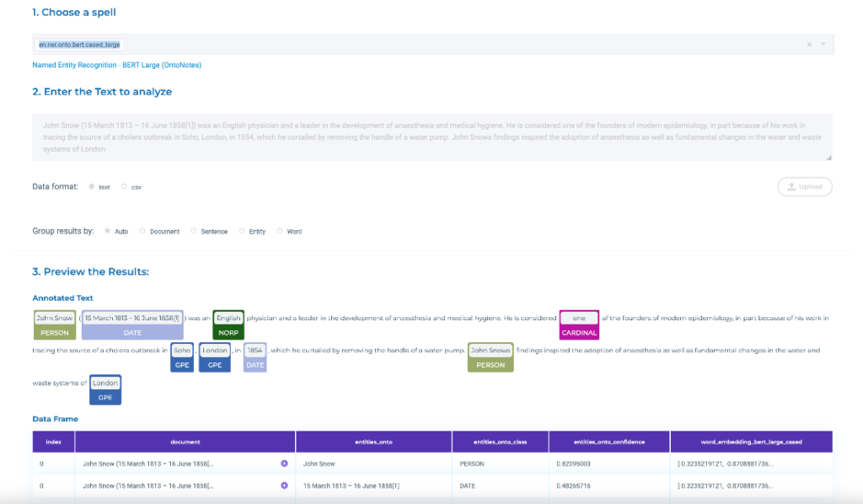This screenshot has width=863, height=504.
Task: Open the BERT Large OntoNotes model link
Action: [115, 65]
